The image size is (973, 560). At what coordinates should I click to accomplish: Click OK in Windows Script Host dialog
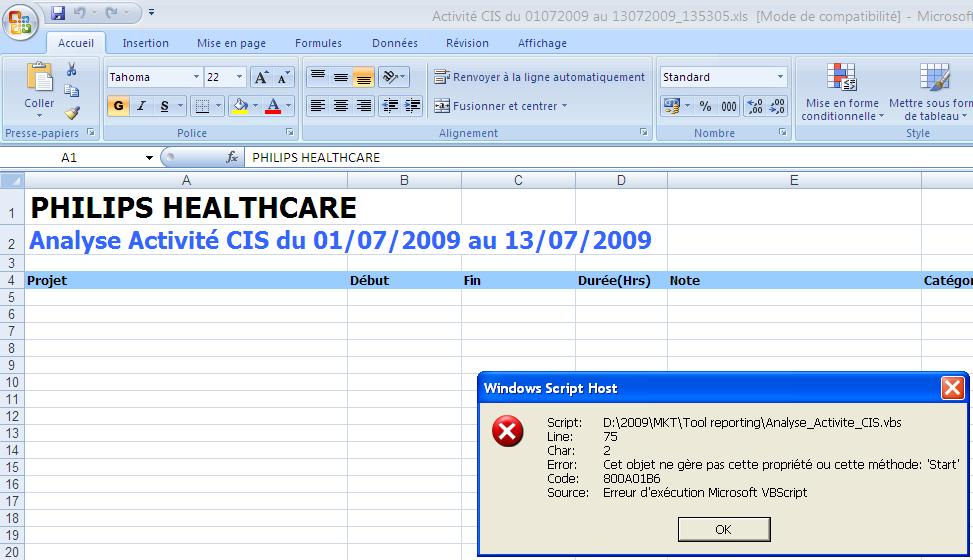point(724,530)
